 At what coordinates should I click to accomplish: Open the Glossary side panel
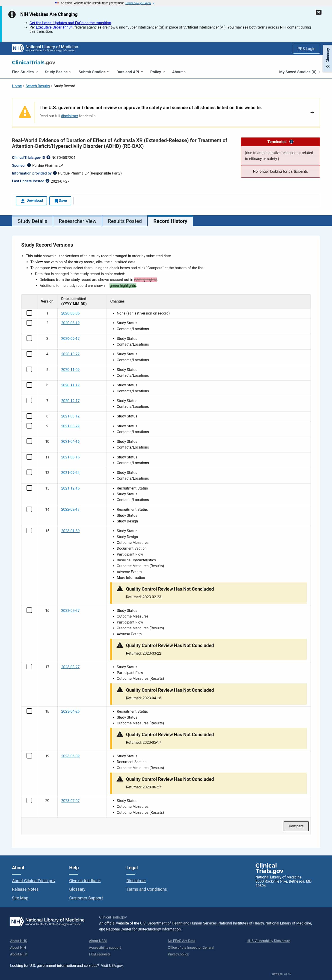(x=327, y=58)
